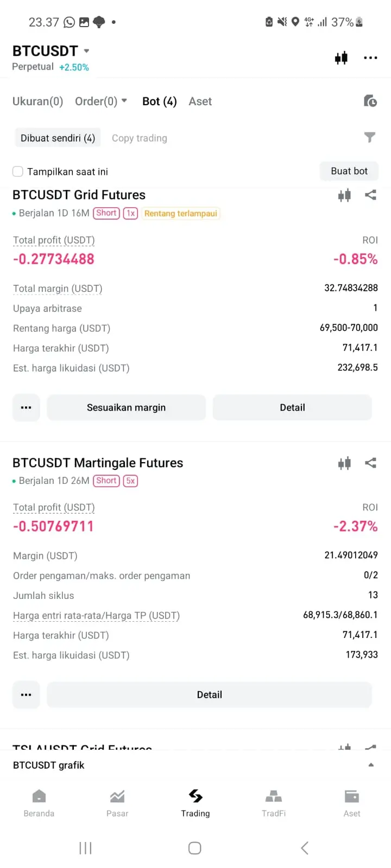Expand the BTCUSDT pair selector dropdown
Screen dimensions: 391x868
[86, 51]
